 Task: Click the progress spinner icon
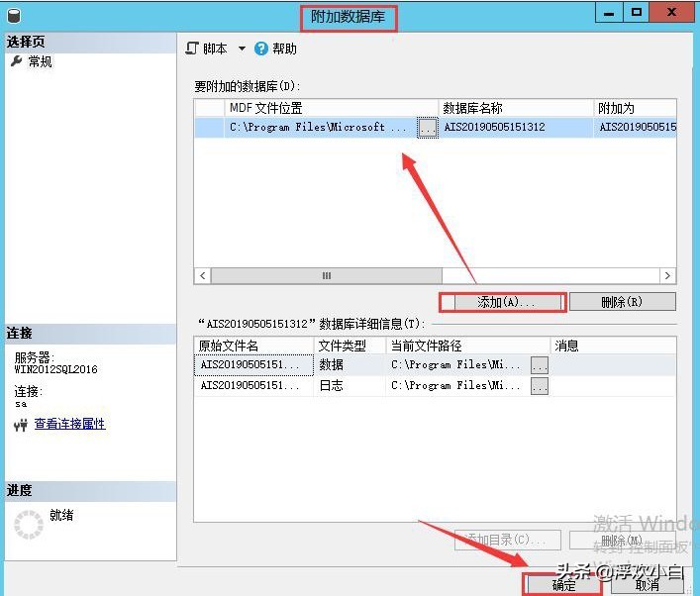[29, 525]
